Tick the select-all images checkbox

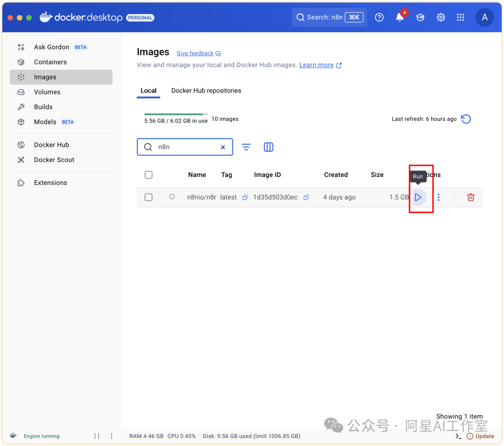(x=148, y=175)
